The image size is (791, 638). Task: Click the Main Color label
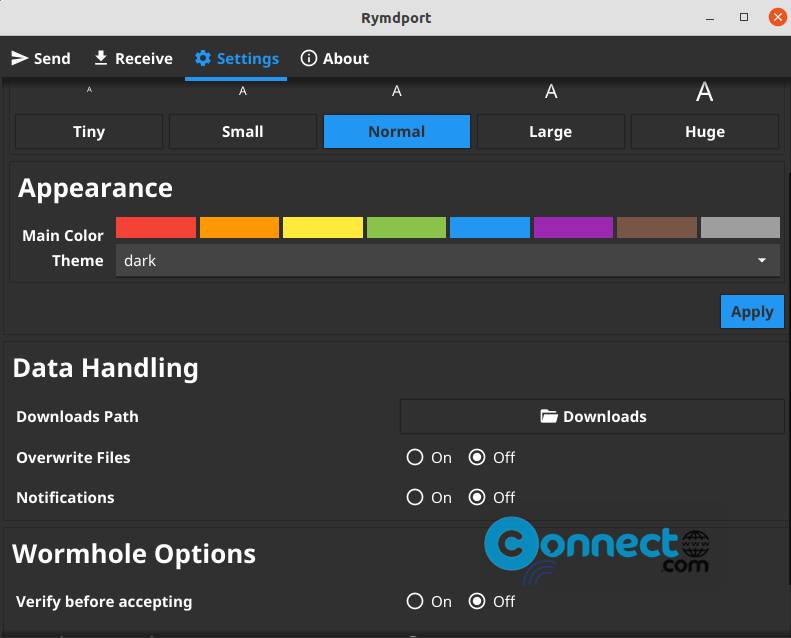(63, 236)
